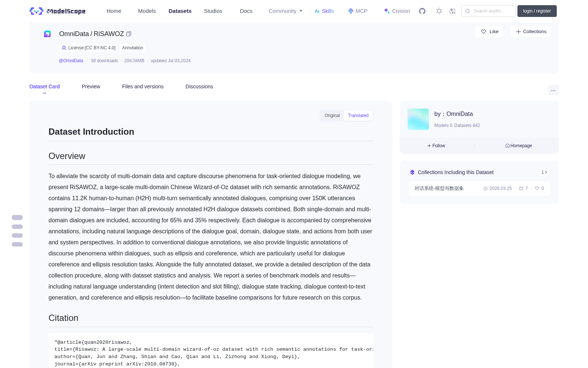Open the three-dots more options menu
Screen dimensions: 588x368
click(x=553, y=90)
